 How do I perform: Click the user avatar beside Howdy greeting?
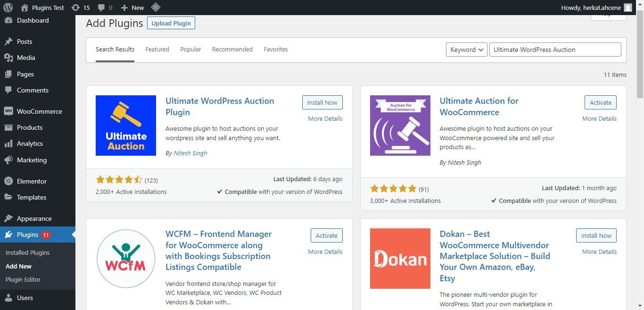coord(627,8)
